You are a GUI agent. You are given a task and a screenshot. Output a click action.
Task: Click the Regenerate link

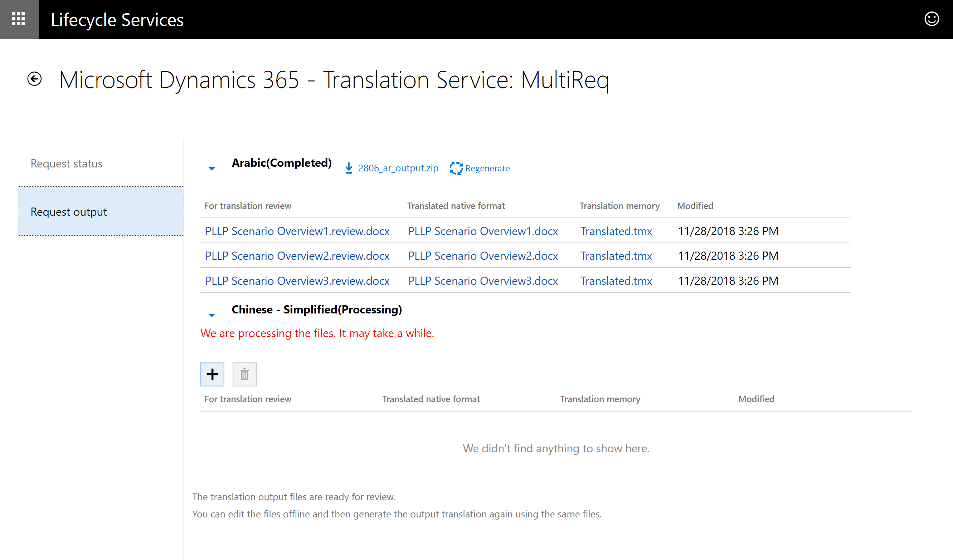tap(487, 168)
